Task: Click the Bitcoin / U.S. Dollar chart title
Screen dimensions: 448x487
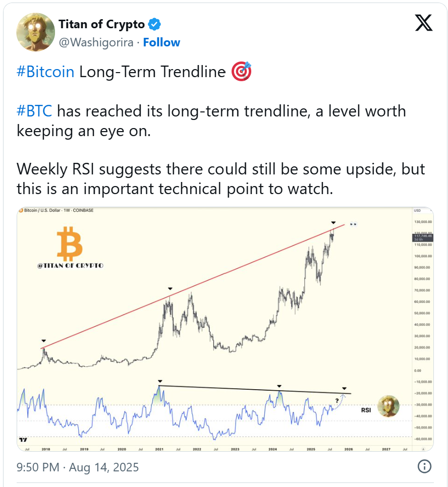Action: pyautogui.click(x=59, y=210)
